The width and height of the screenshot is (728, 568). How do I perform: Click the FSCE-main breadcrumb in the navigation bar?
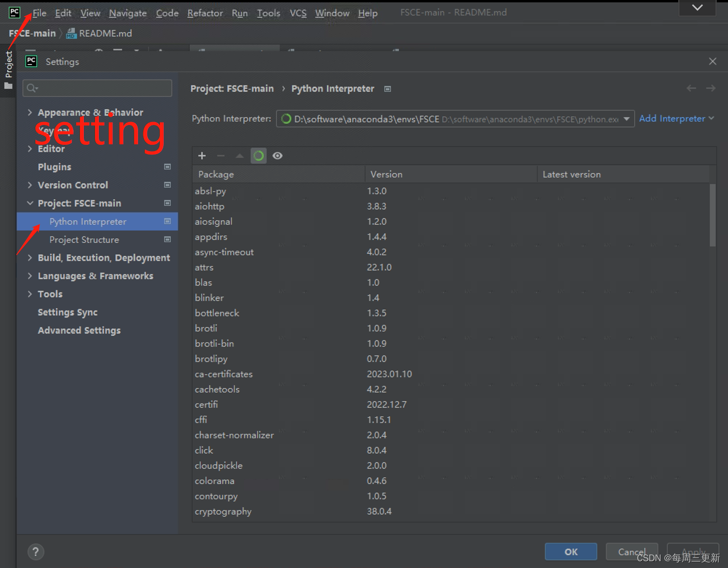[32, 33]
